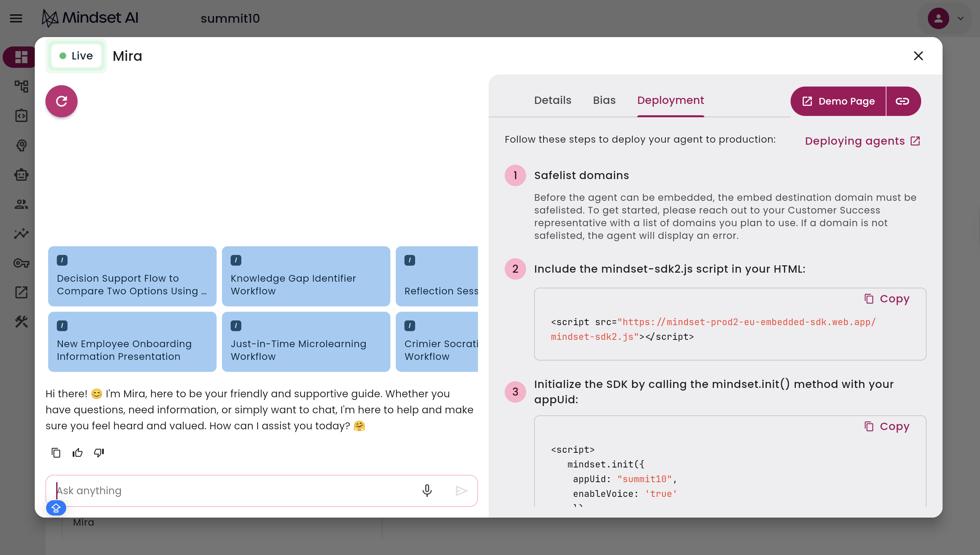Switch to the Bias tab
The image size is (980, 555).
point(604,100)
